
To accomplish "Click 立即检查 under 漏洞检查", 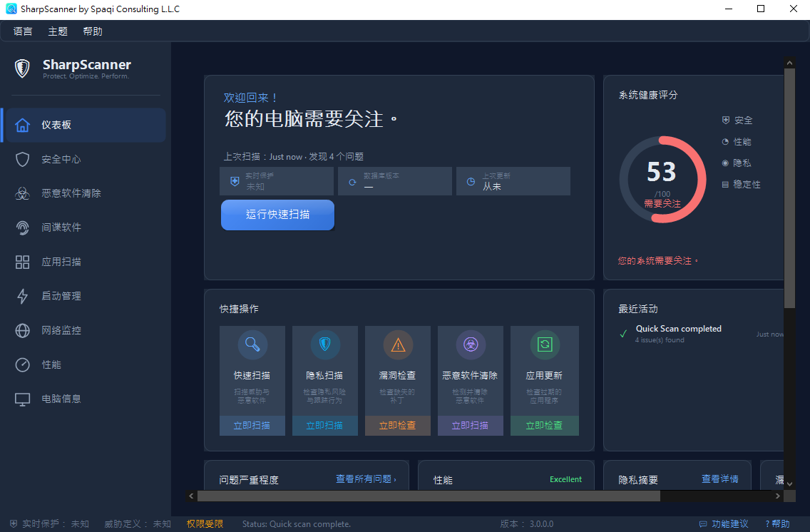I will point(398,426).
